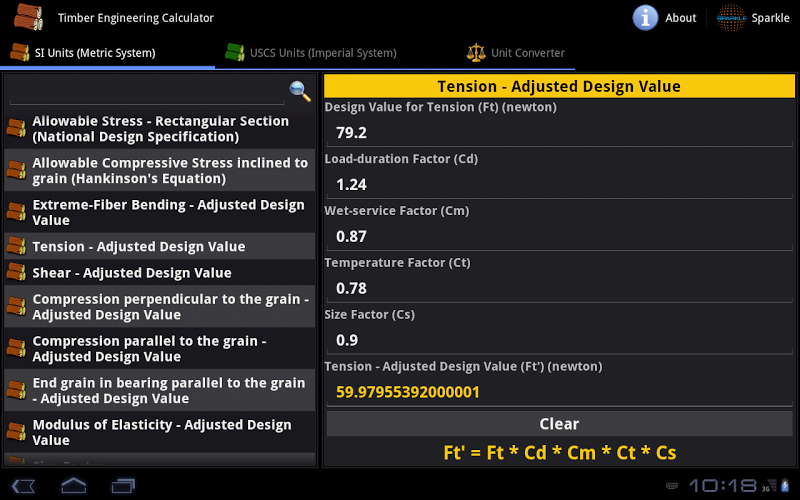Select Allowable Compressive Stress inclined to grain
Screen dimensions: 800x500
click(160, 170)
